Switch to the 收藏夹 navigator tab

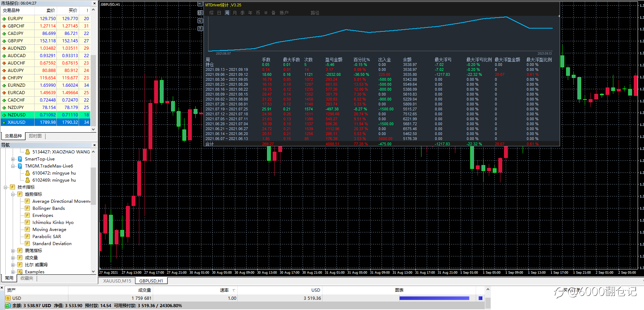[27, 278]
